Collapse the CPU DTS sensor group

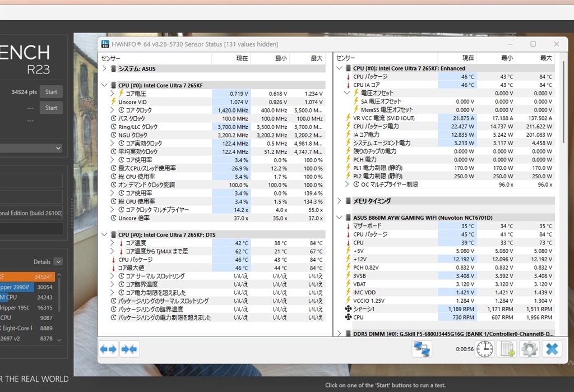tap(104, 234)
